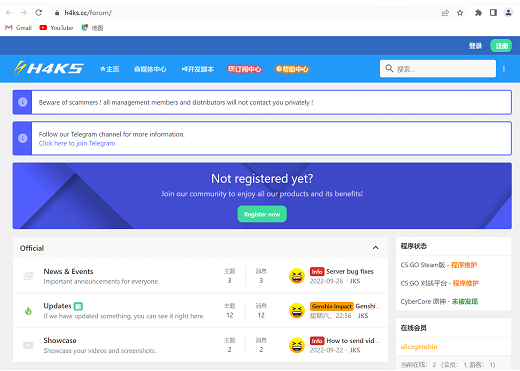Click the green badge next to Updates

point(78,306)
